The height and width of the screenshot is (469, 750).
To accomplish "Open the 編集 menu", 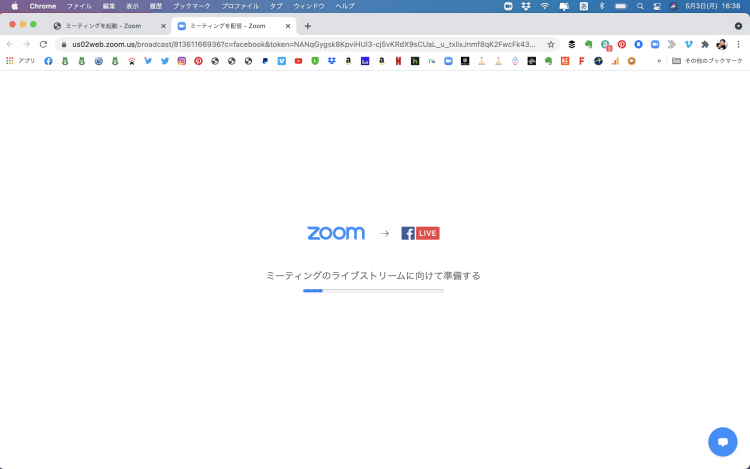I will (109, 6).
